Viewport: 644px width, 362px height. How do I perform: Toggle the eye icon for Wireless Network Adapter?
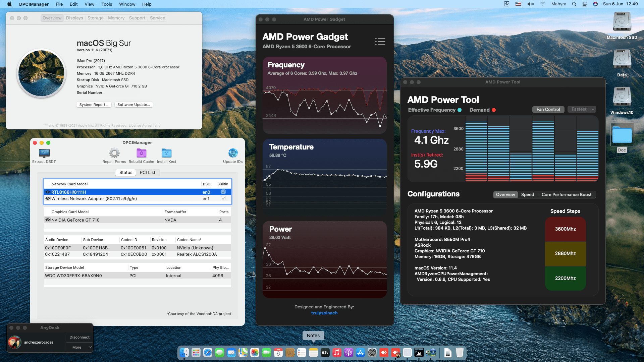(48, 198)
